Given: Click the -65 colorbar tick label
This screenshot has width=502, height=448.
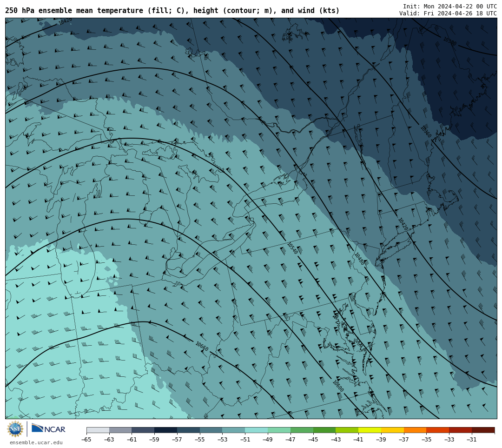Looking at the screenshot, I should (86, 439).
